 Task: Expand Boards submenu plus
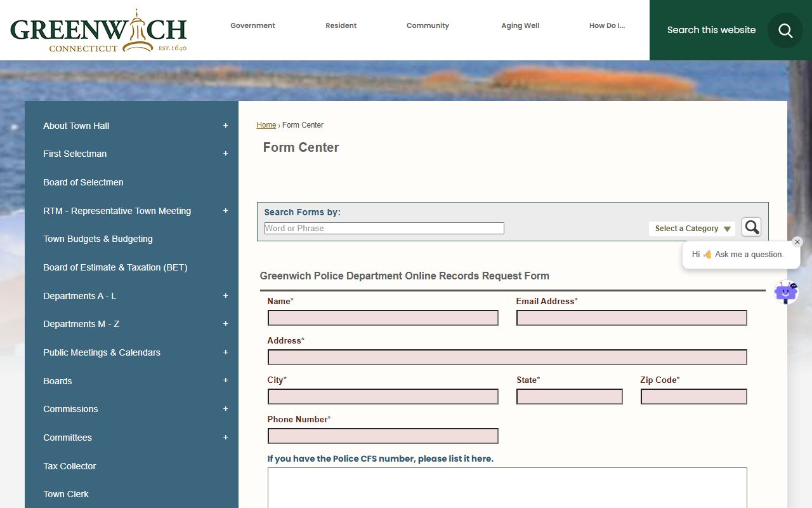pyautogui.click(x=225, y=381)
